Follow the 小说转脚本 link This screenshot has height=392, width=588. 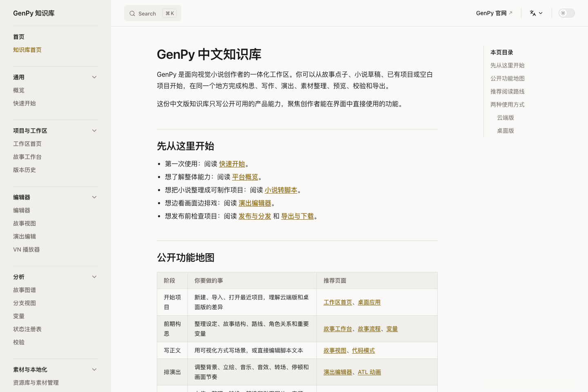[x=281, y=190]
